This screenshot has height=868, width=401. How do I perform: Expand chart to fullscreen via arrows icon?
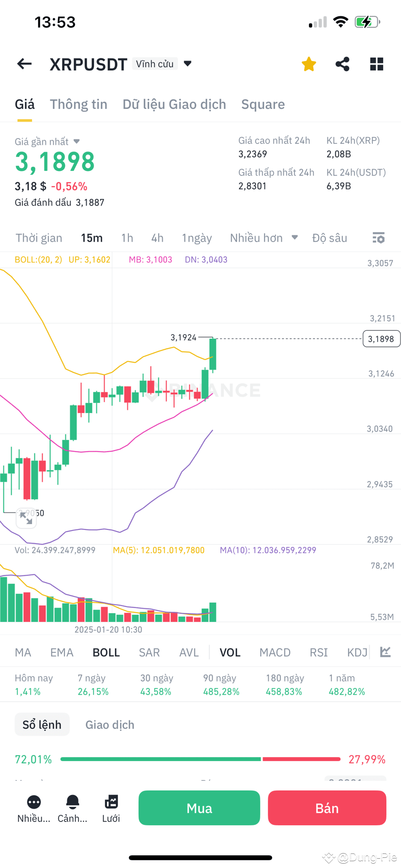click(x=26, y=518)
